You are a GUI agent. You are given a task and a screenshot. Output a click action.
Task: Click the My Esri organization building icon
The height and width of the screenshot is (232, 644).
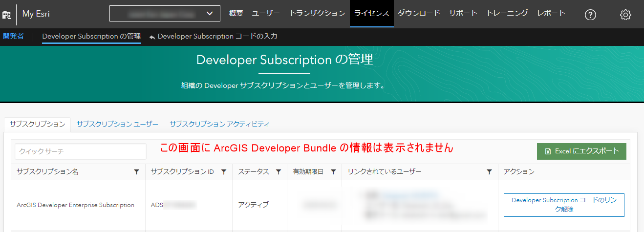(6, 15)
